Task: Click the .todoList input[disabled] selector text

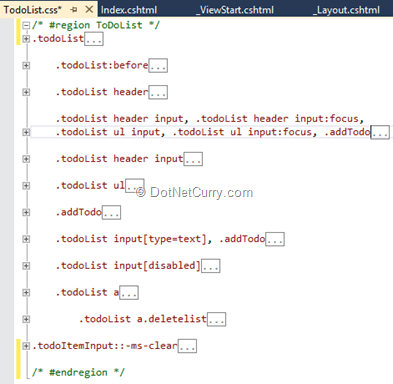Action: [128, 266]
